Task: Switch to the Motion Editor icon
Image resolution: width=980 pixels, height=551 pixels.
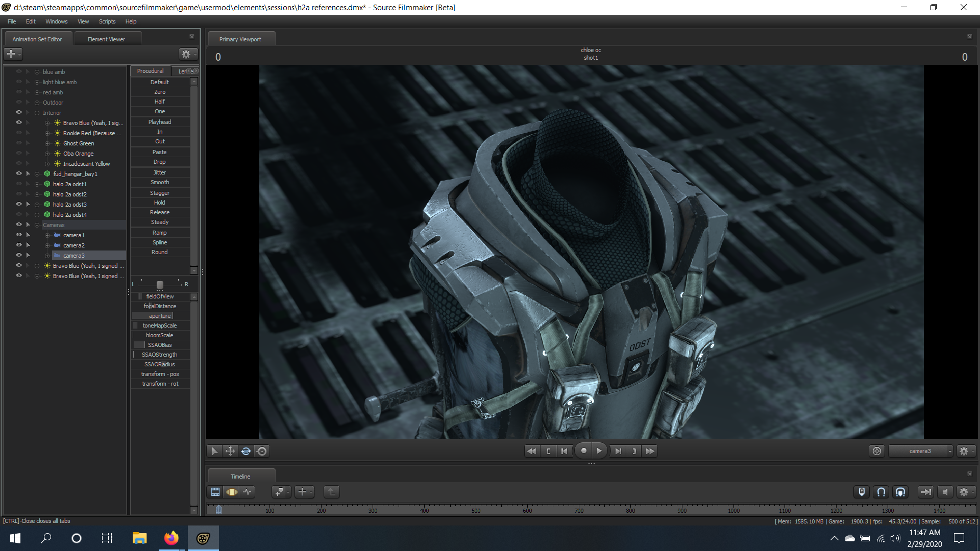Action: coord(232,492)
